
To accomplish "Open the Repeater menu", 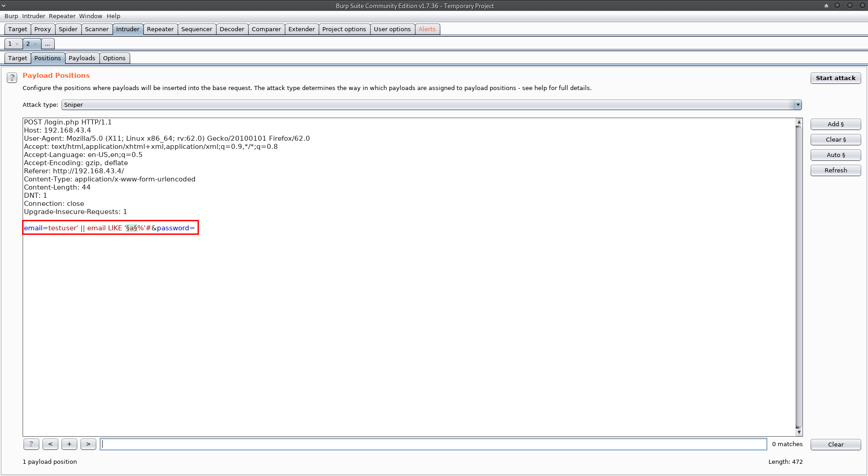I will point(62,16).
